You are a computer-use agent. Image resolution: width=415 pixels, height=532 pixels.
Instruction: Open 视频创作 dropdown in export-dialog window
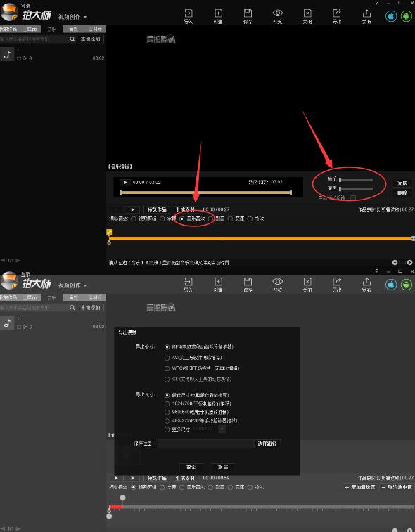[x=72, y=285]
